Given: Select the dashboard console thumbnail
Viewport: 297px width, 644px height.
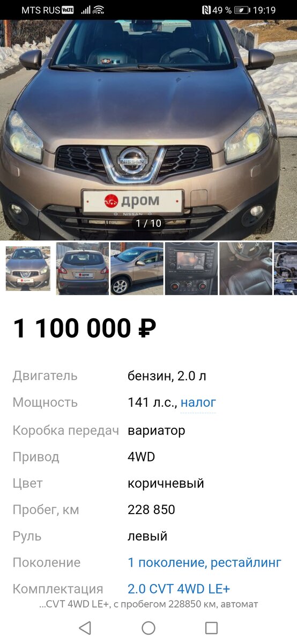Looking at the screenshot, I should 191,268.
